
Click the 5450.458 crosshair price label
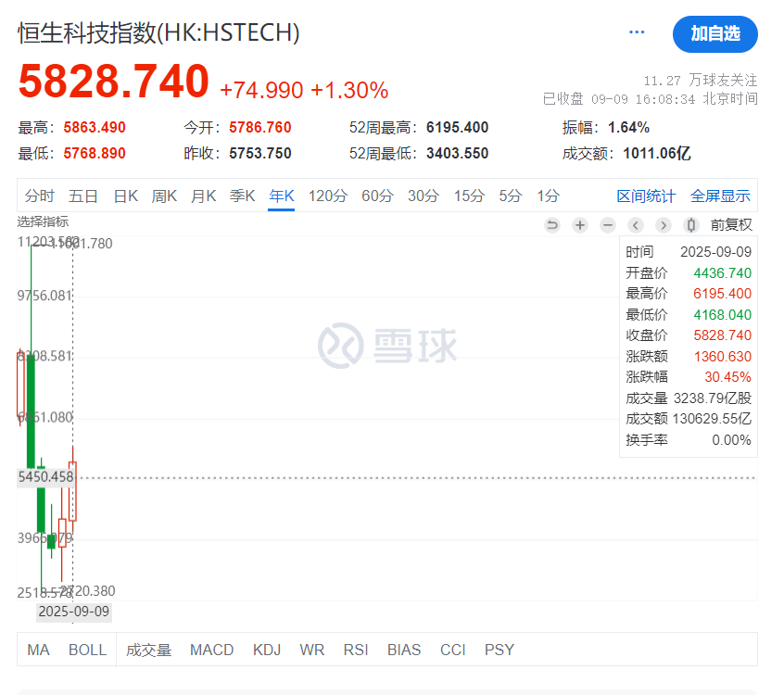coord(45,477)
